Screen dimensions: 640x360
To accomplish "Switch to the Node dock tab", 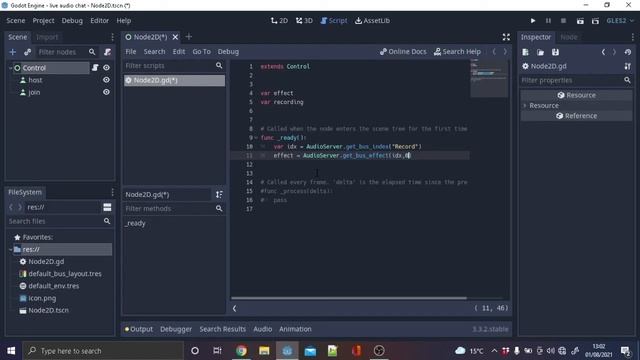I will (569, 37).
